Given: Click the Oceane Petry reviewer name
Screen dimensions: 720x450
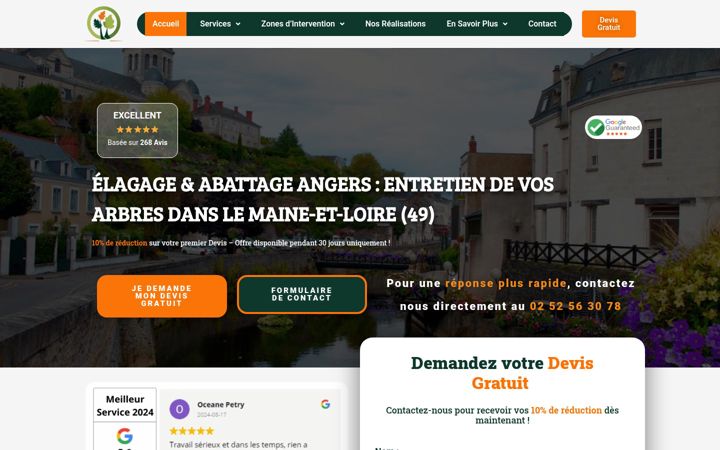Looking at the screenshot, I should (221, 405).
